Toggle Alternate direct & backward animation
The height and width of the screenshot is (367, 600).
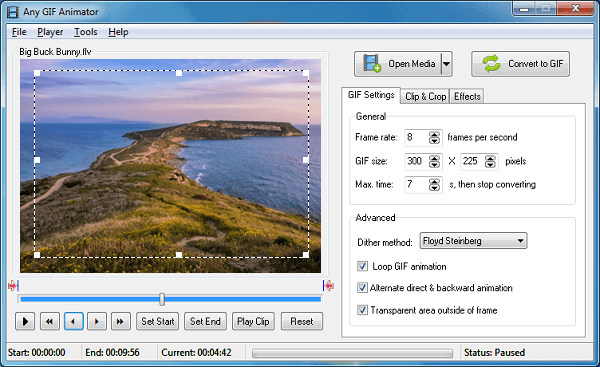point(362,287)
